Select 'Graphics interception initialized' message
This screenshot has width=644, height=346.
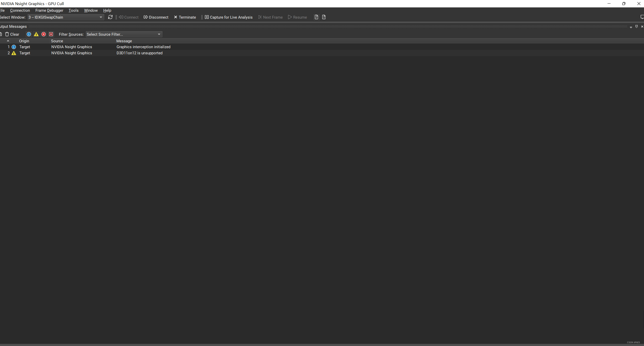click(143, 47)
